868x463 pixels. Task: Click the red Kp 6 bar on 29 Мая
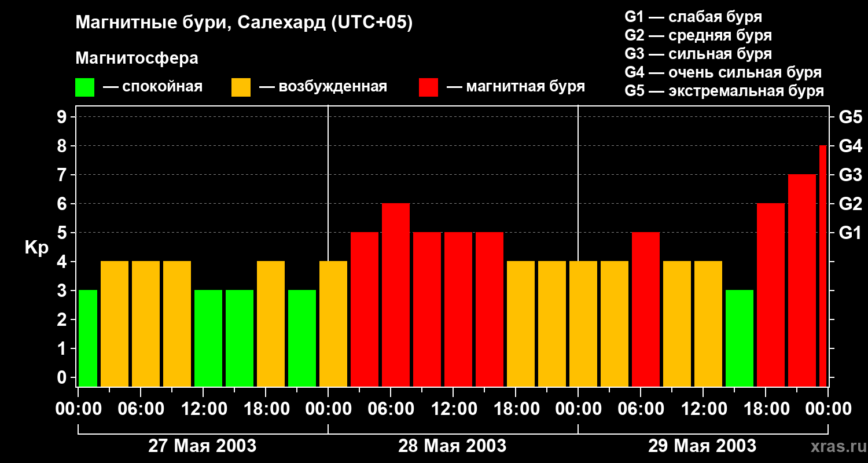pos(771,295)
